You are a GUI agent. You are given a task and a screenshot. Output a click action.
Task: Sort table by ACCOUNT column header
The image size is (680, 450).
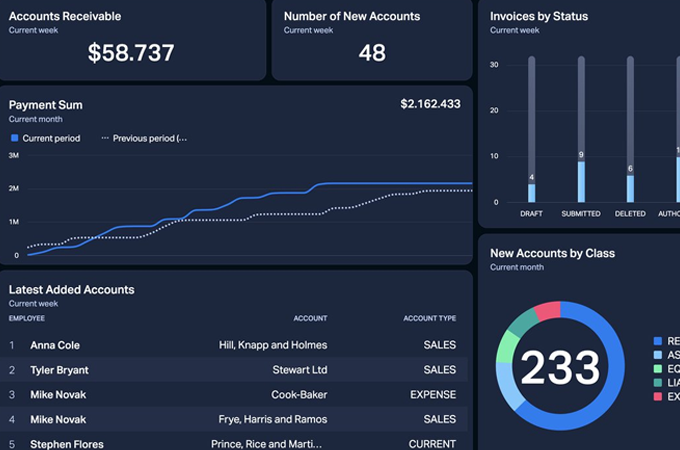click(x=310, y=318)
